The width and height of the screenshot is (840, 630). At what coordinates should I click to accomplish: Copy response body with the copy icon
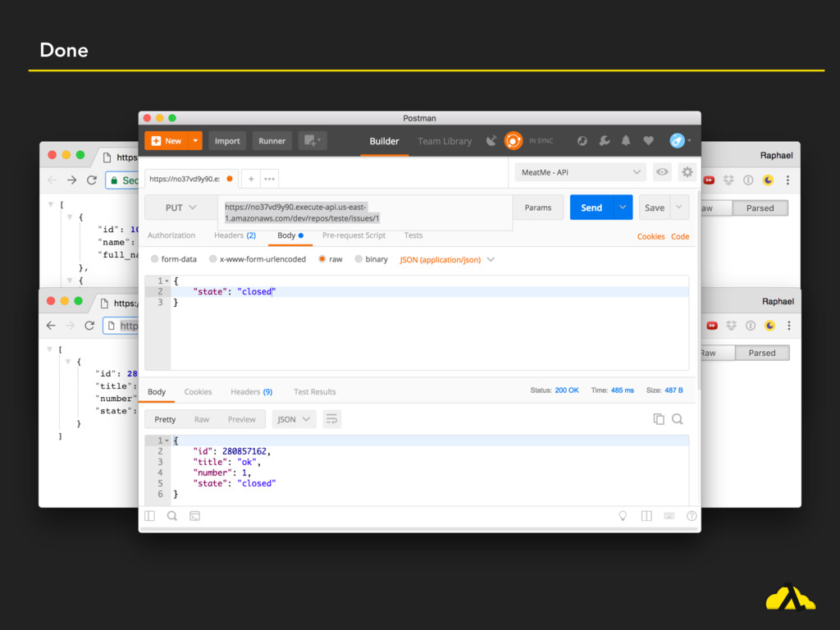tap(659, 419)
